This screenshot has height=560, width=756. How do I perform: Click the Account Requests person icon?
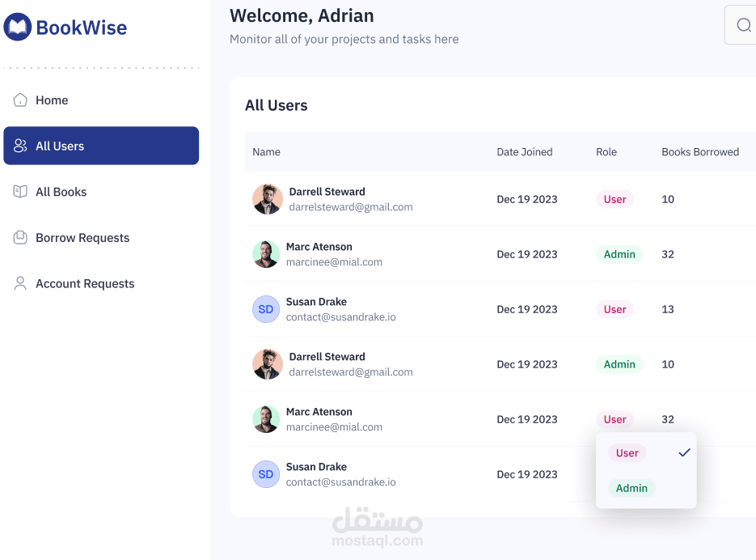click(x=20, y=283)
